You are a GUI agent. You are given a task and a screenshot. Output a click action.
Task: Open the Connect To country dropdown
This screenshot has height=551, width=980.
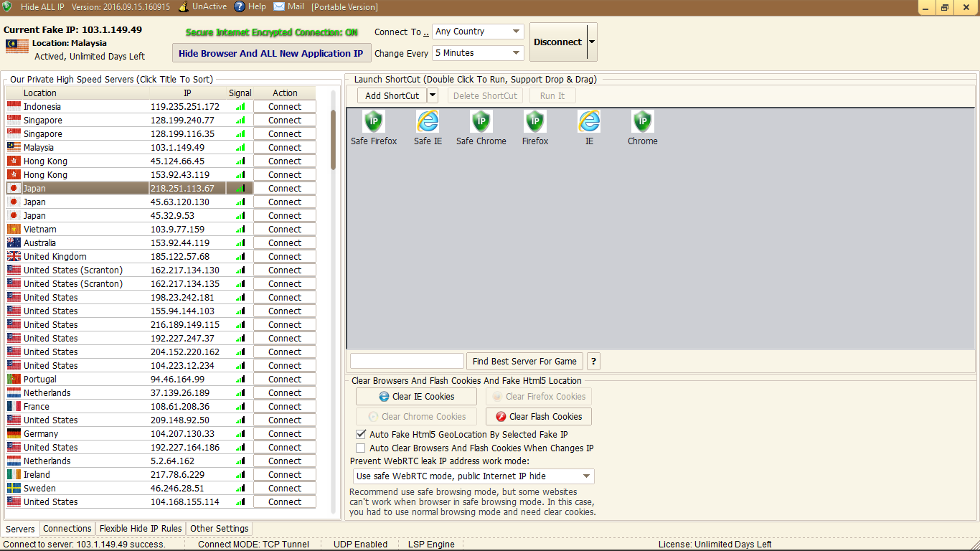[478, 32]
